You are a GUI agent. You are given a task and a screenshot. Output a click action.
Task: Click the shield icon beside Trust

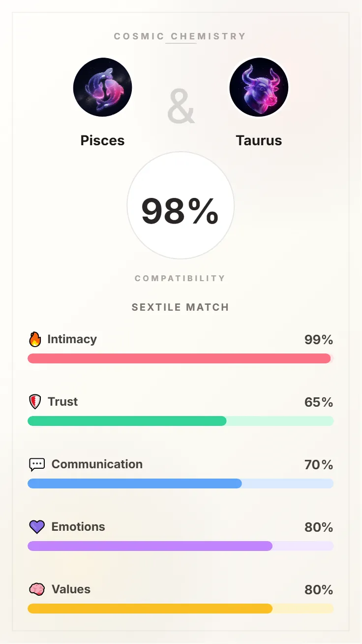35,402
